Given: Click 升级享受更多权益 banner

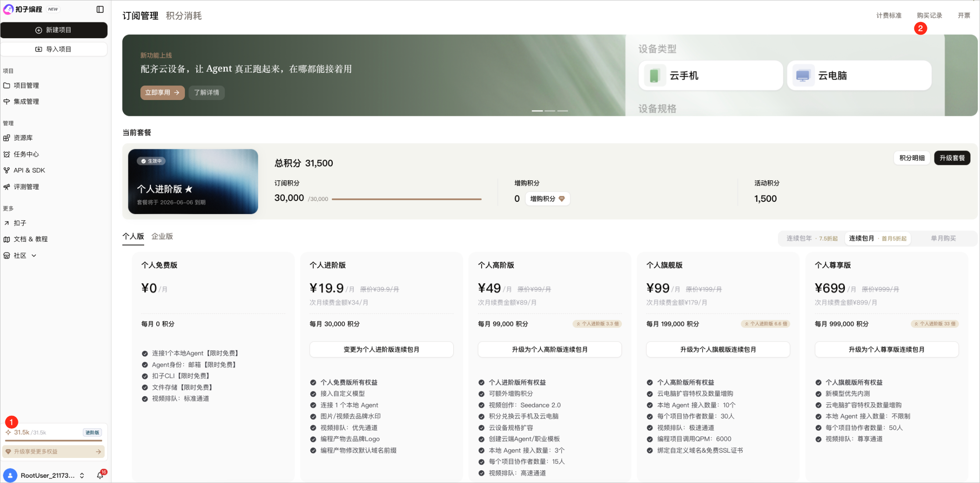Looking at the screenshot, I should point(53,451).
